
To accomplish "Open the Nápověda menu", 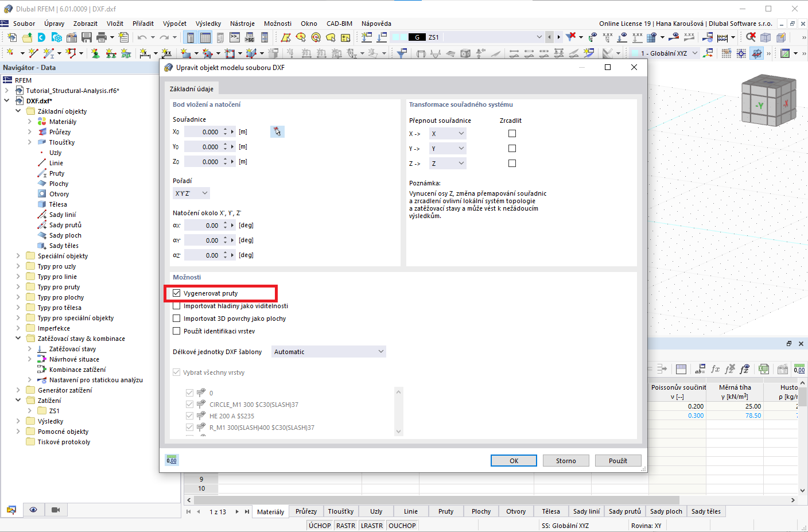I will [376, 24].
